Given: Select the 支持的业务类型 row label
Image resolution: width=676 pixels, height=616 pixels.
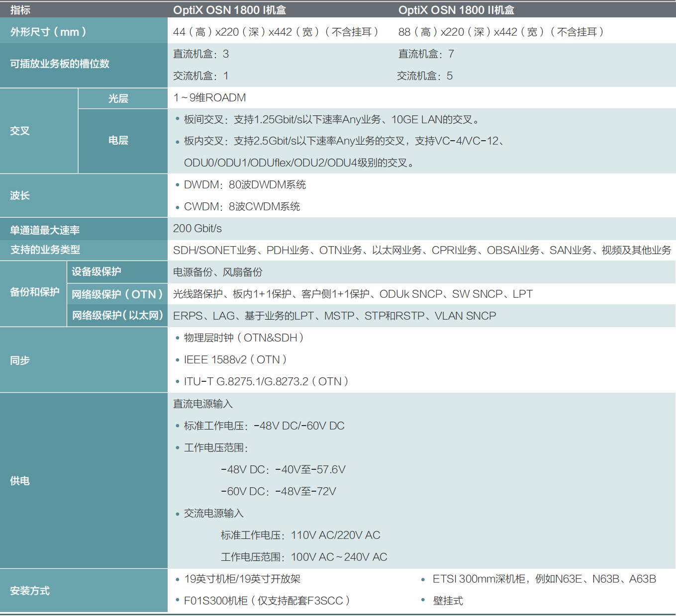Looking at the screenshot, I should (45, 250).
